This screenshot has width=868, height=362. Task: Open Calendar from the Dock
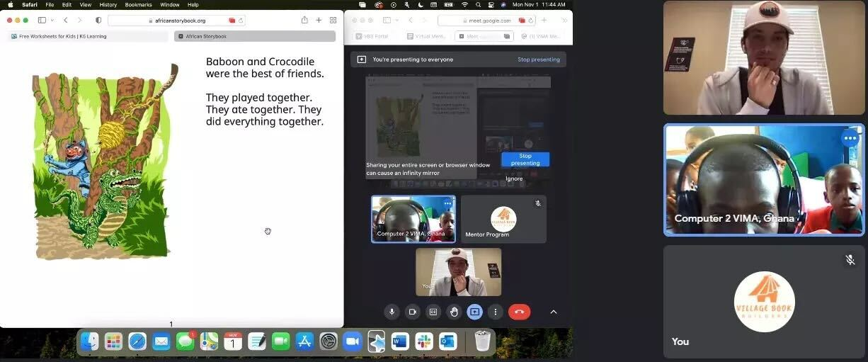point(233,341)
